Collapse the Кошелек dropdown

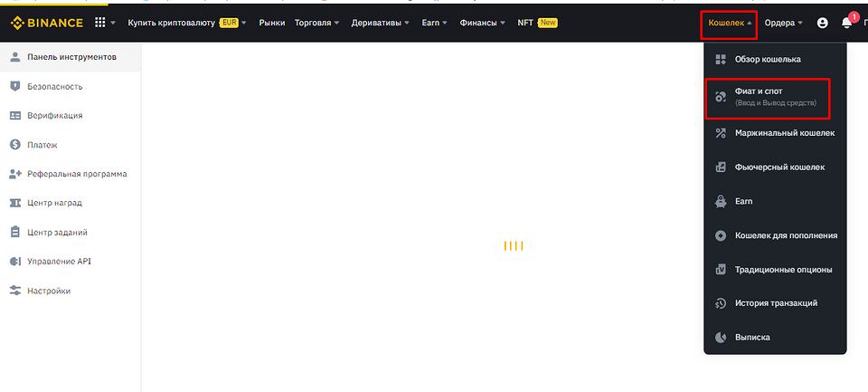pyautogui.click(x=730, y=23)
